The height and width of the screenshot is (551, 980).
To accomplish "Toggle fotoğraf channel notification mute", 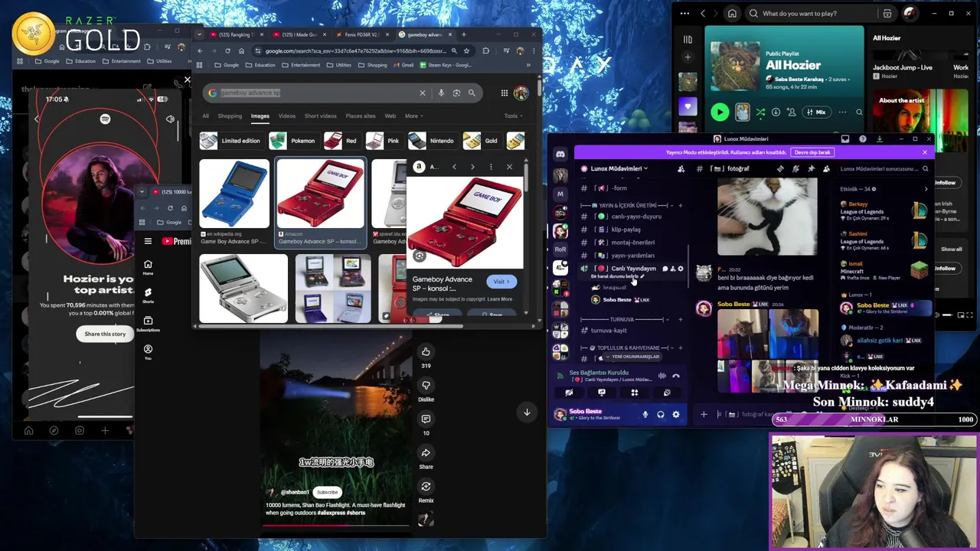I will tap(795, 168).
